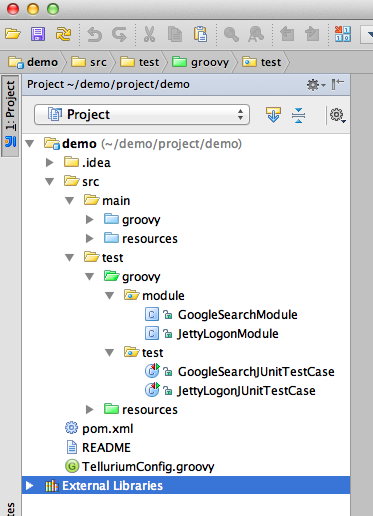Click the Project panel title path text
The width and height of the screenshot is (373, 516).
coord(108,84)
